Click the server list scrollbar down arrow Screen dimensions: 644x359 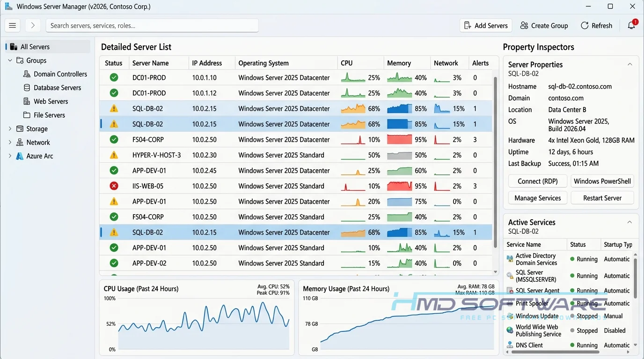(x=496, y=272)
